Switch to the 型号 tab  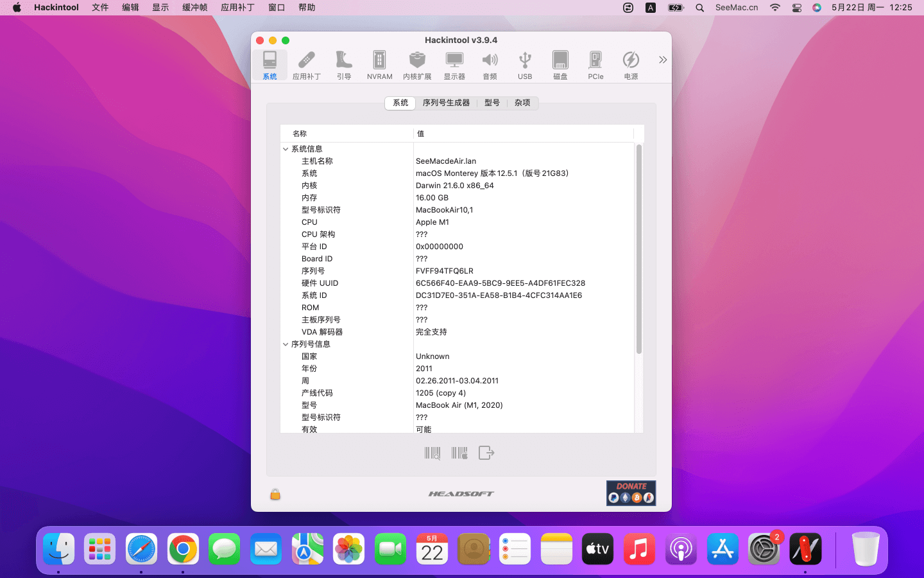coord(492,103)
